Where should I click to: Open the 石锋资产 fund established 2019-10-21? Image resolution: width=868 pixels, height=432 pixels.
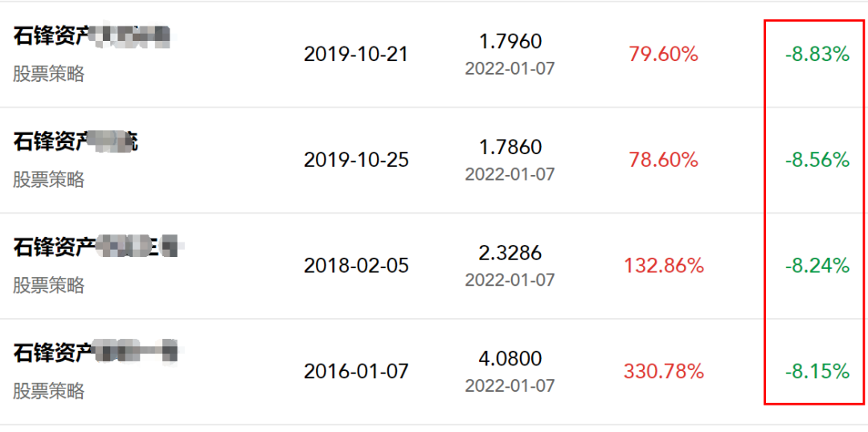[x=91, y=36]
